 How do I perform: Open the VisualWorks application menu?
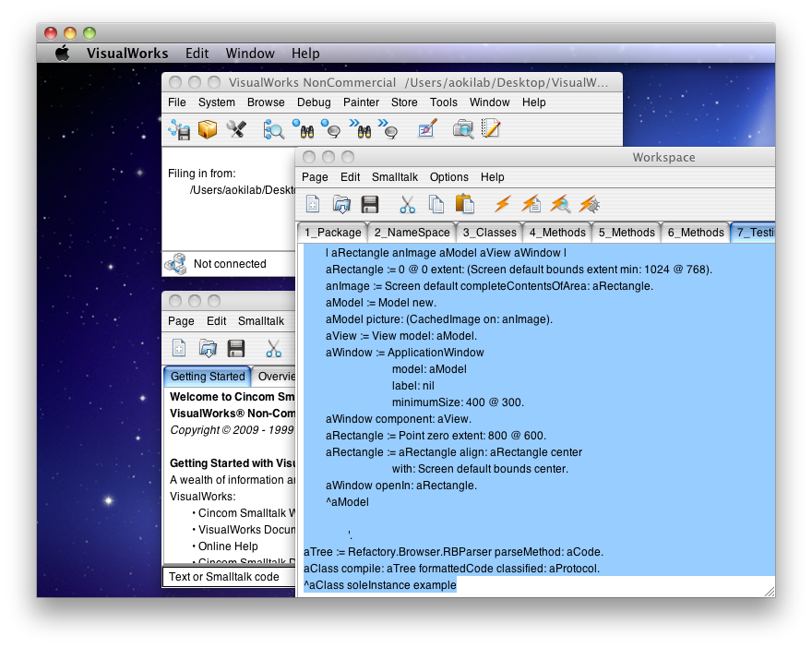pos(127,54)
